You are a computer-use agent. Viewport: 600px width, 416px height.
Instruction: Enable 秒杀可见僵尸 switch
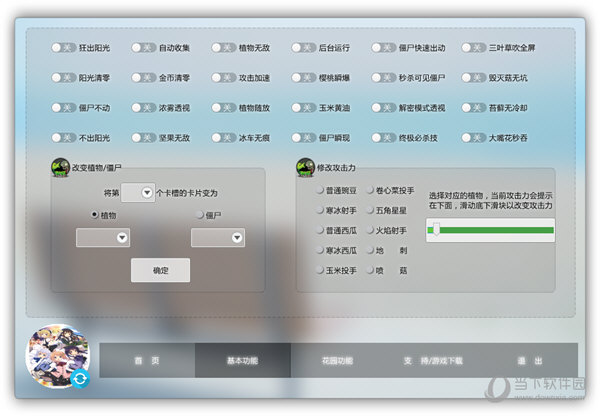[384, 78]
